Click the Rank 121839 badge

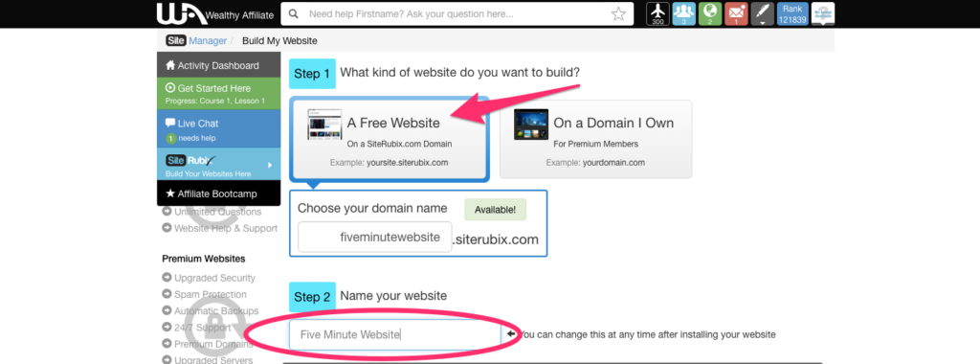[x=791, y=13]
